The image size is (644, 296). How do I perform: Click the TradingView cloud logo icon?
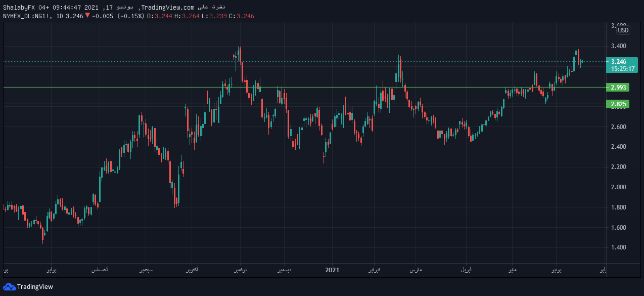(9, 287)
